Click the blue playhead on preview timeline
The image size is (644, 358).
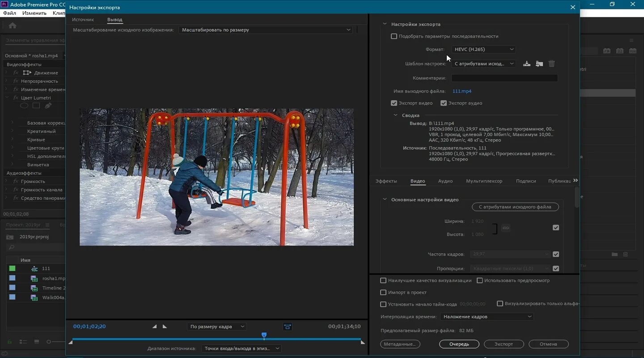264,335
